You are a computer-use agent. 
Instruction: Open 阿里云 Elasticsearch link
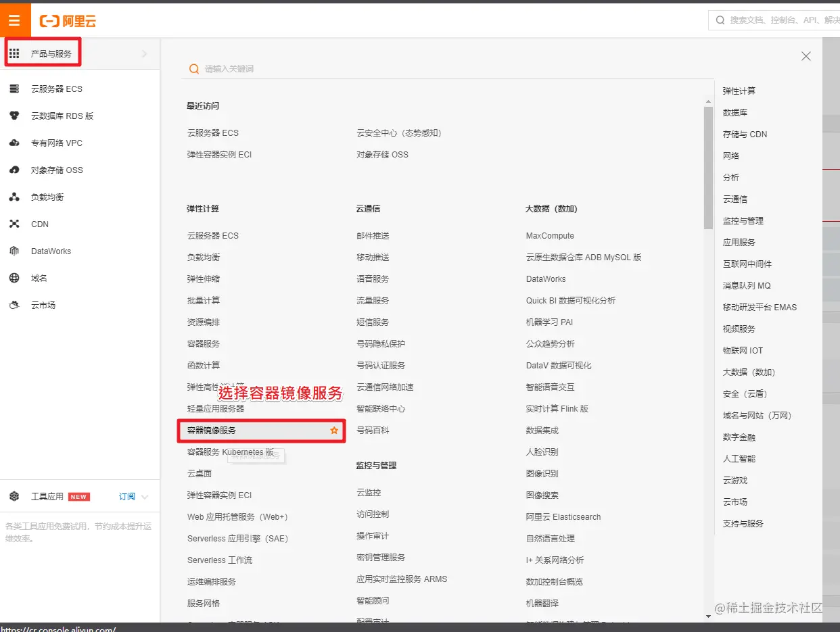coord(563,516)
